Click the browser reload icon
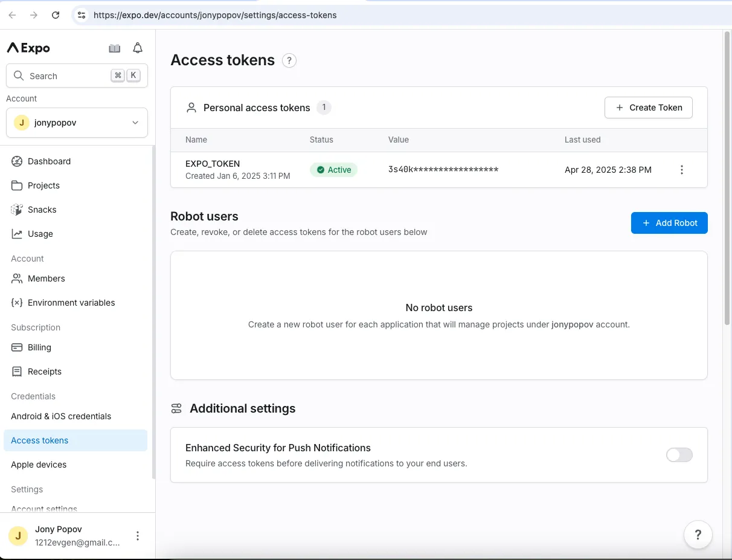This screenshot has height=560, width=732. tap(56, 15)
